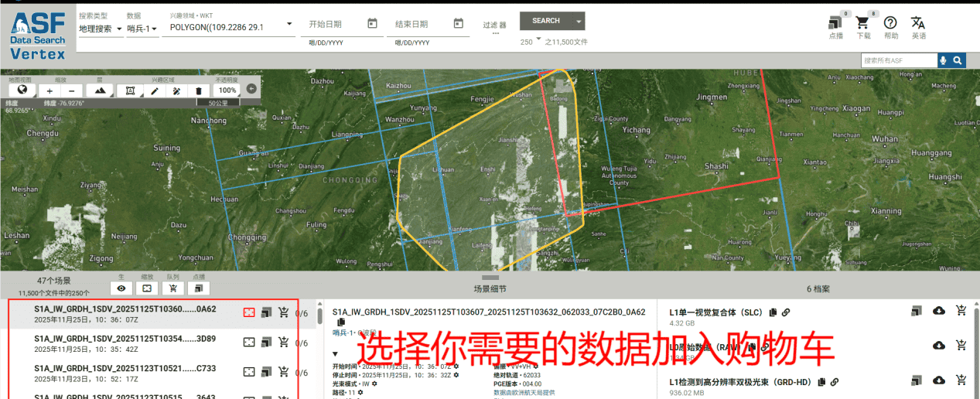Open on-demand options for scene 0A62

(266, 312)
